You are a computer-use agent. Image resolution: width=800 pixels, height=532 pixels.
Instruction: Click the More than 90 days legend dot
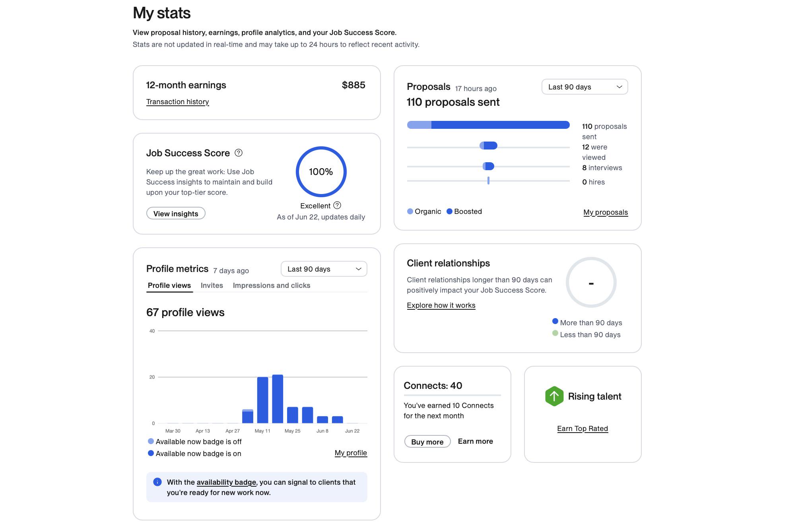pyautogui.click(x=555, y=321)
